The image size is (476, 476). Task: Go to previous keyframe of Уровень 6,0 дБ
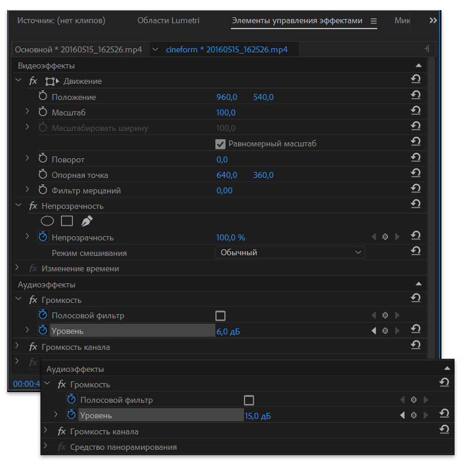point(374,331)
